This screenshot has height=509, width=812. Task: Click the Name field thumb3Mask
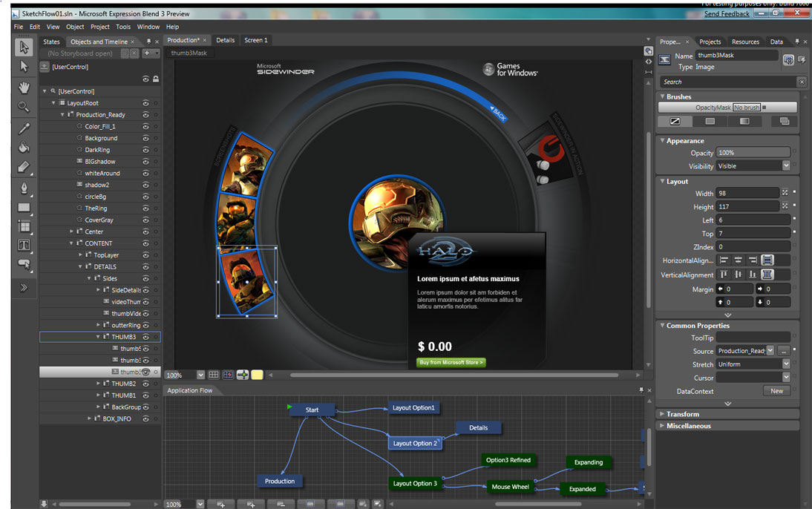pyautogui.click(x=736, y=56)
